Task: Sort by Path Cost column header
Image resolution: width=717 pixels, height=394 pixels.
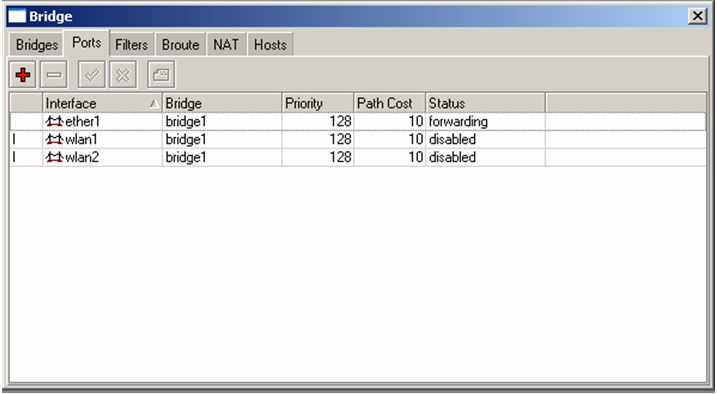Action: 390,103
